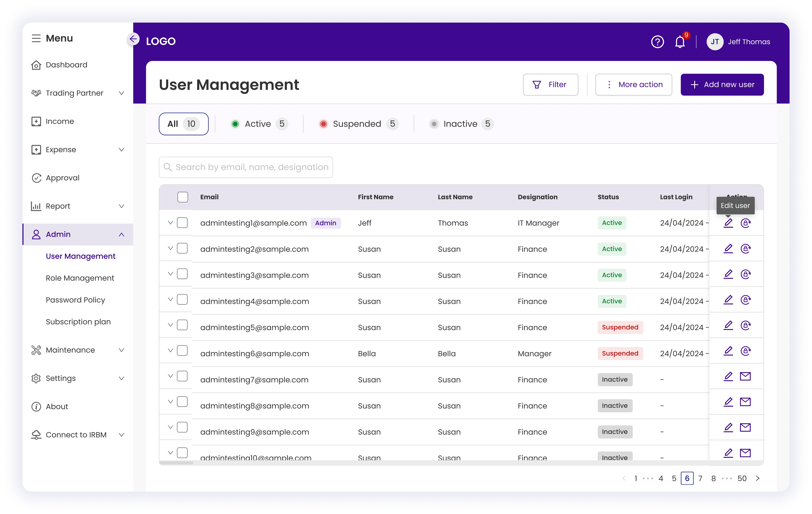
Task: Click the Approval check-circle icon
Action: (x=36, y=178)
